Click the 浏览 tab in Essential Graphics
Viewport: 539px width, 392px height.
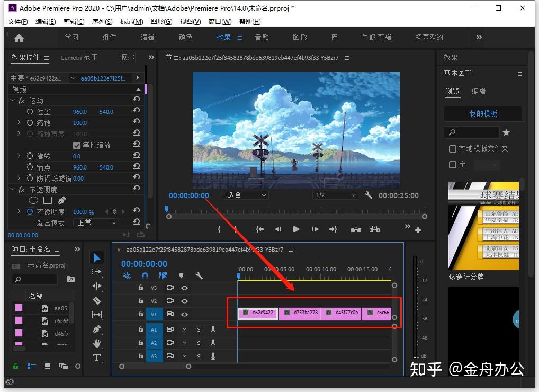[452, 91]
